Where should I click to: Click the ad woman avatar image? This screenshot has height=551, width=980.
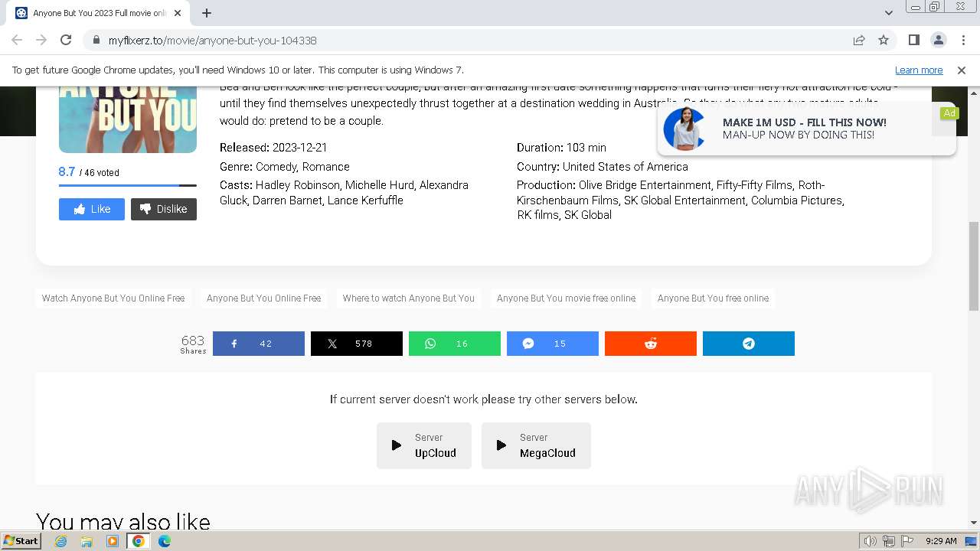point(684,129)
